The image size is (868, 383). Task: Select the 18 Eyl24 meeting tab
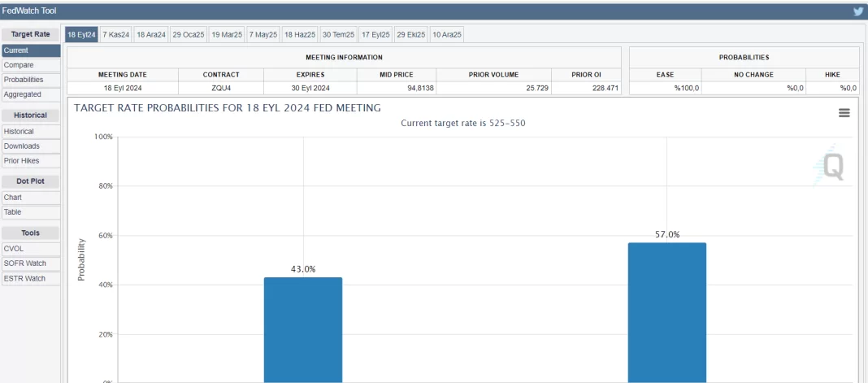click(x=81, y=34)
